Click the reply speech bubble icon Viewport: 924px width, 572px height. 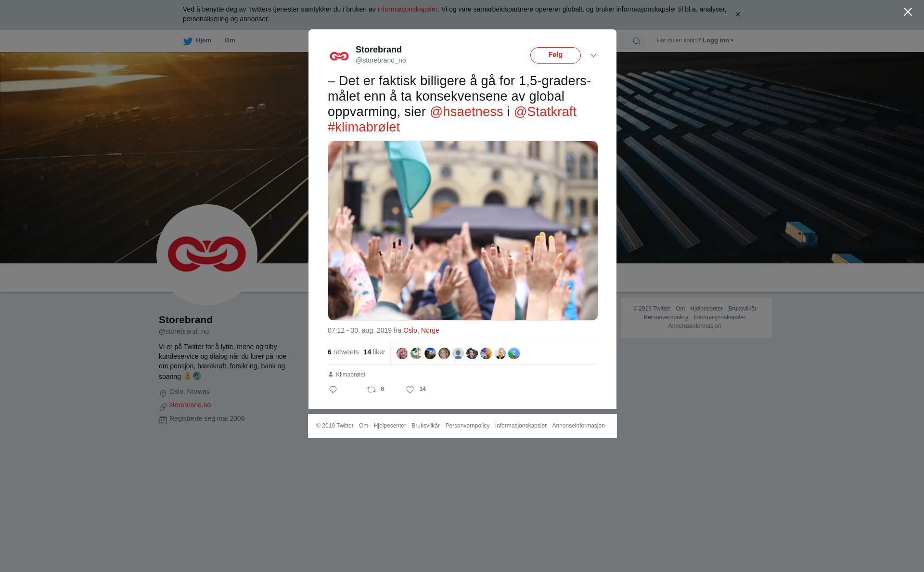(x=333, y=390)
